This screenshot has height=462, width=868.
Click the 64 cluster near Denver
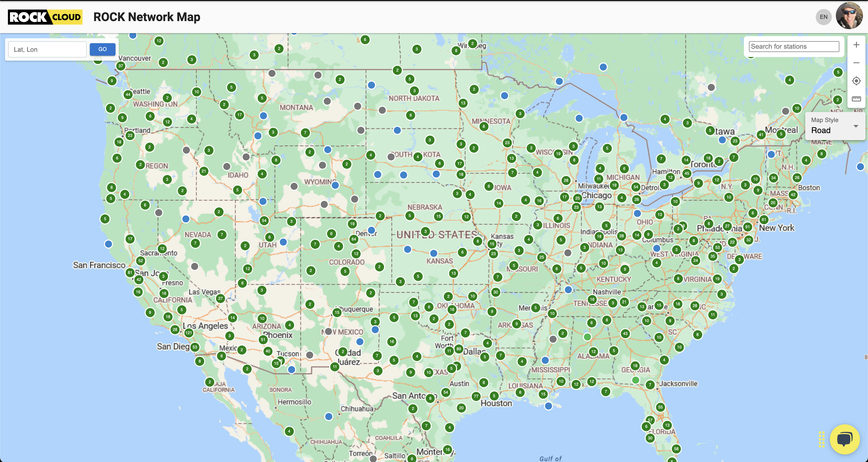[353, 239]
